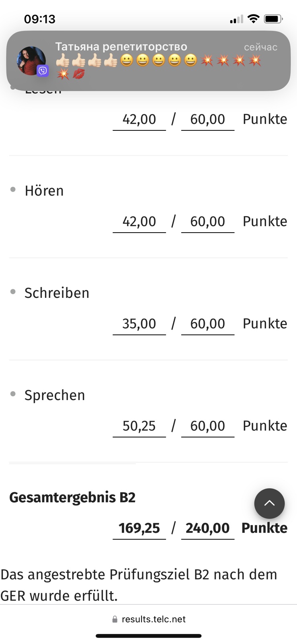This screenshot has height=644, width=297.
Task: Tap the iOS home indicator bar
Action: pos(148,636)
